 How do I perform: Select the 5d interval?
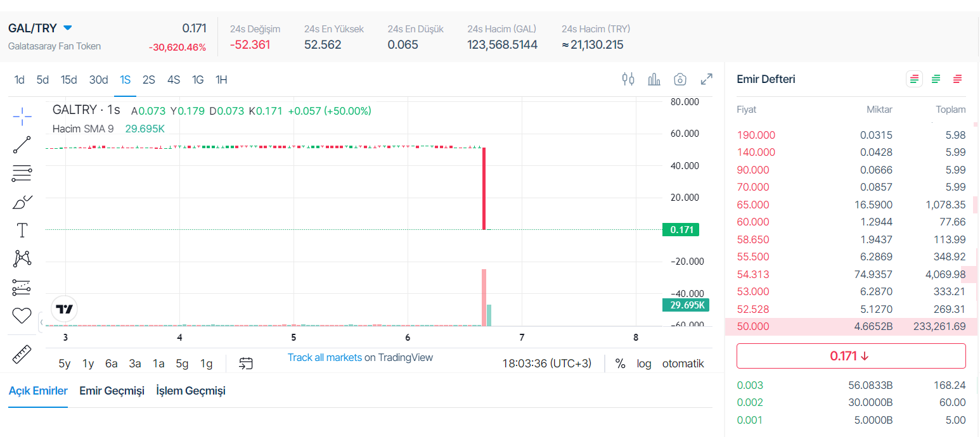(42, 80)
